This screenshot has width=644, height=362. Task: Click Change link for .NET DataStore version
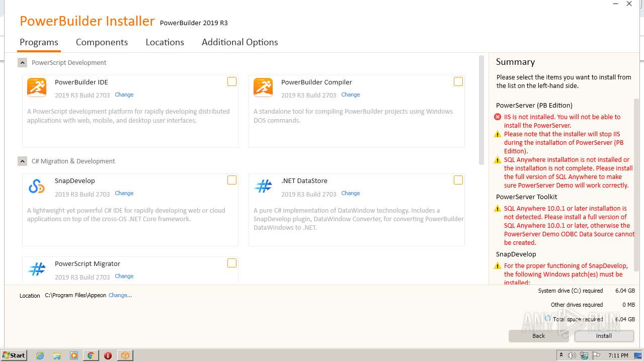coord(351,194)
